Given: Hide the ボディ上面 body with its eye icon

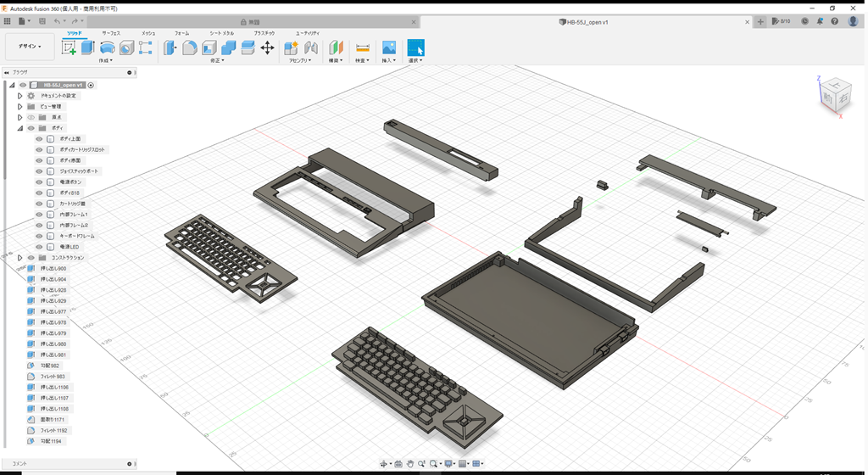Looking at the screenshot, I should pos(39,139).
